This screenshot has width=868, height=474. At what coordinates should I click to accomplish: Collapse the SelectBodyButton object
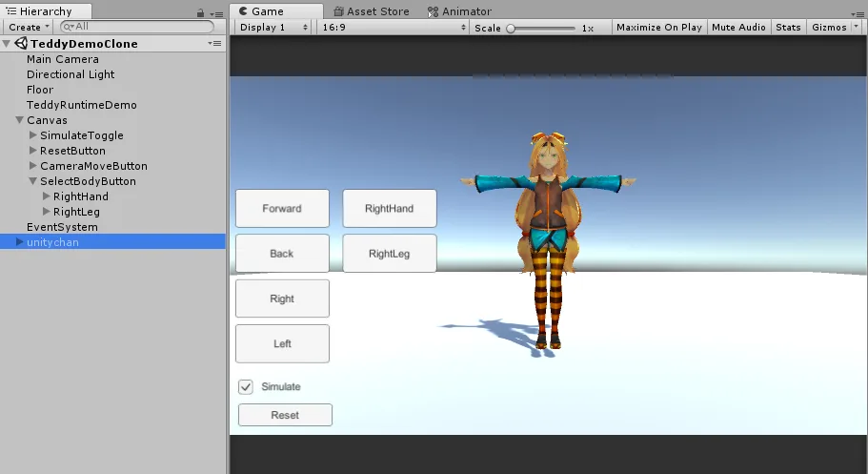click(x=32, y=180)
